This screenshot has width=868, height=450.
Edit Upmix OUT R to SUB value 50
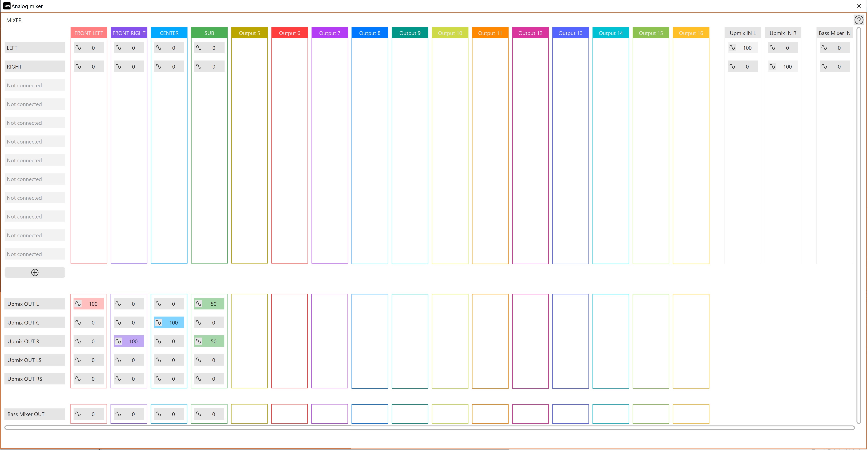(x=214, y=341)
